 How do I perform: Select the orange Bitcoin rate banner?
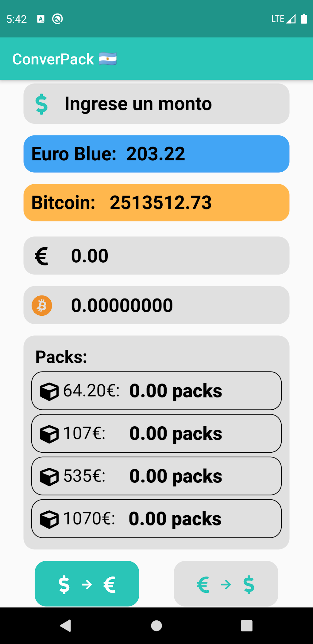[156, 202]
